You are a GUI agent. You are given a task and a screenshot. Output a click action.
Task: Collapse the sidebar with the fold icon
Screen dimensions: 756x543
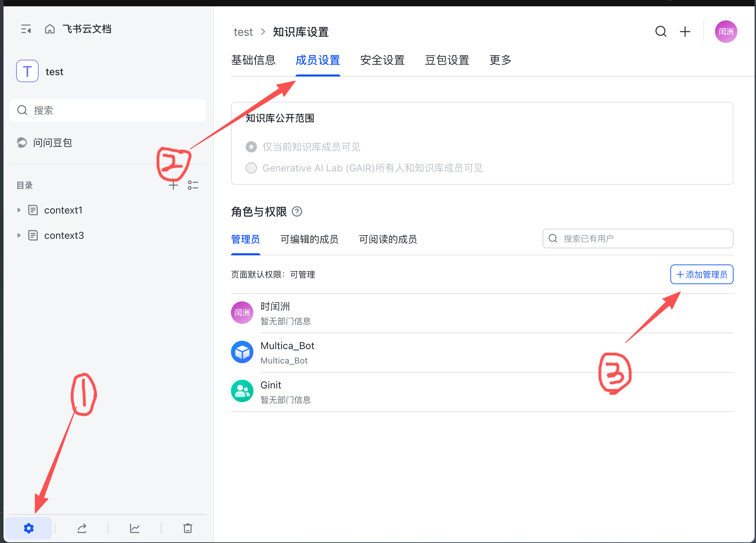(x=26, y=29)
